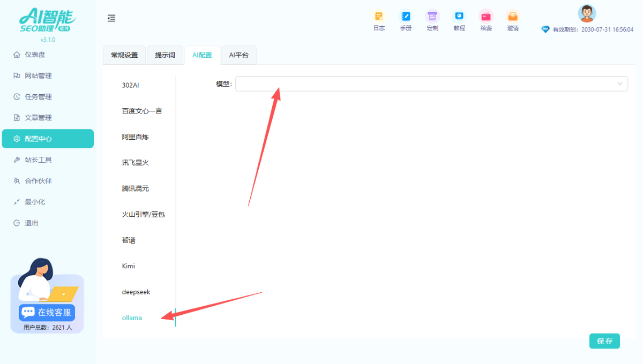Click the 最小化 shrink arrows icon
This screenshot has width=643, height=364.
[17, 202]
